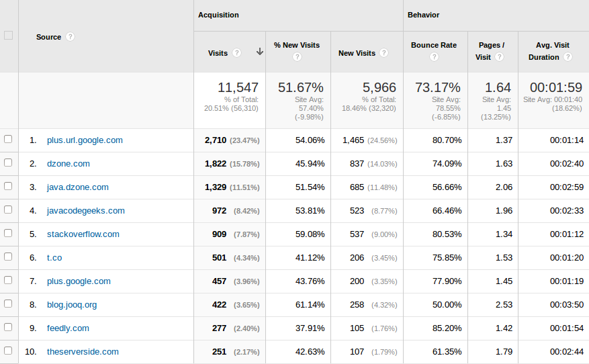589x364 pixels.
Task: Select avg duration 00:02:44
Action: (x=567, y=352)
